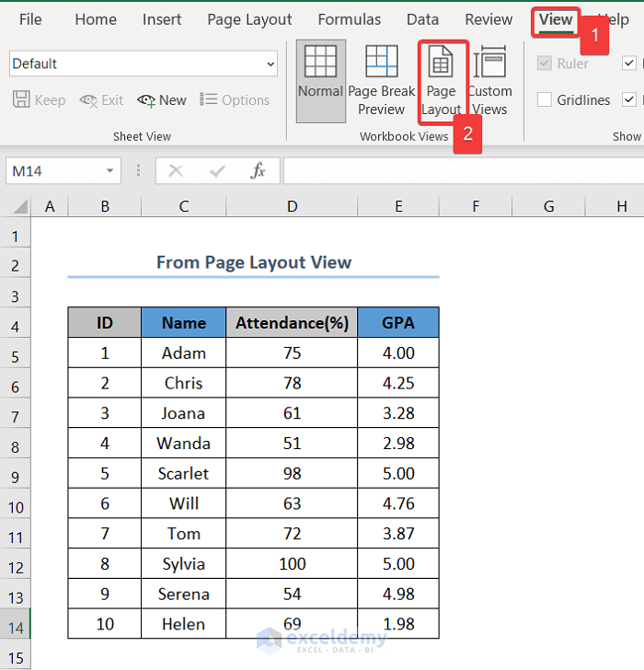Select the cell containing Sylvia
644x670 pixels.
[x=184, y=563]
